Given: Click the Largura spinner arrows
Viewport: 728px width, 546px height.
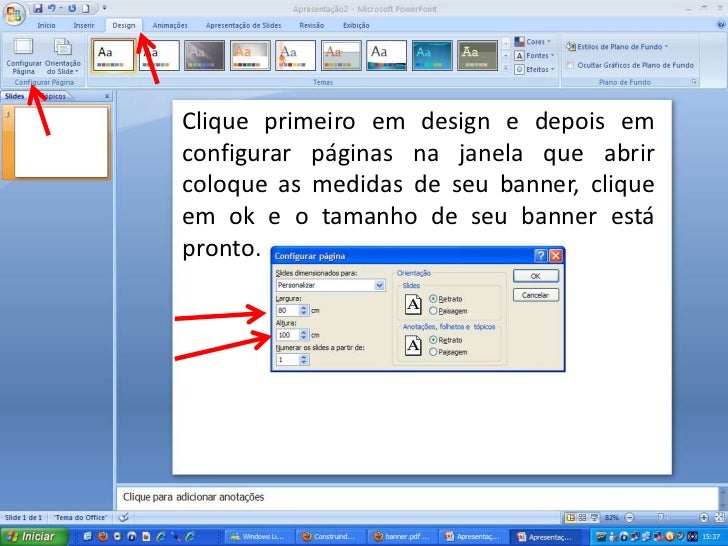Looking at the screenshot, I should pyautogui.click(x=304, y=310).
